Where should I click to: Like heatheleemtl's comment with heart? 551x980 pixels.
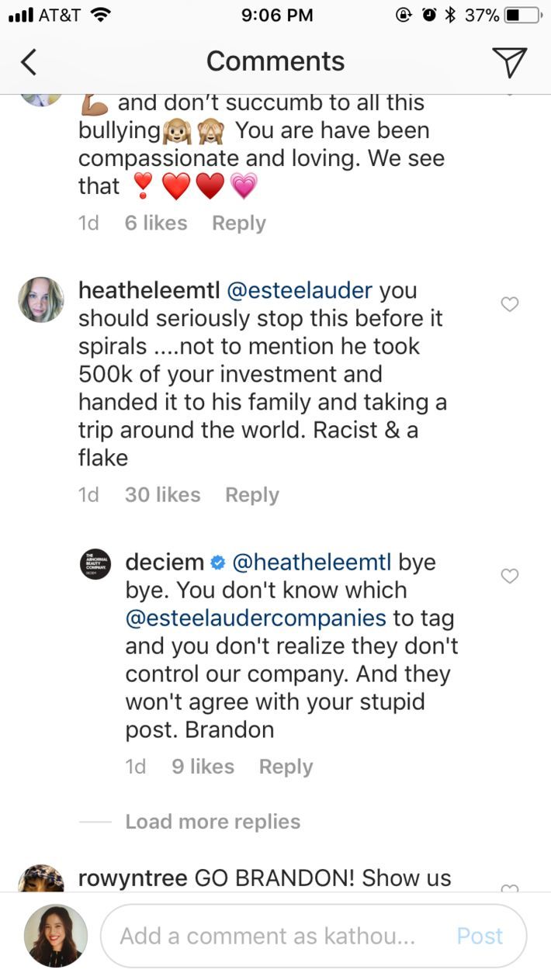coord(509,305)
